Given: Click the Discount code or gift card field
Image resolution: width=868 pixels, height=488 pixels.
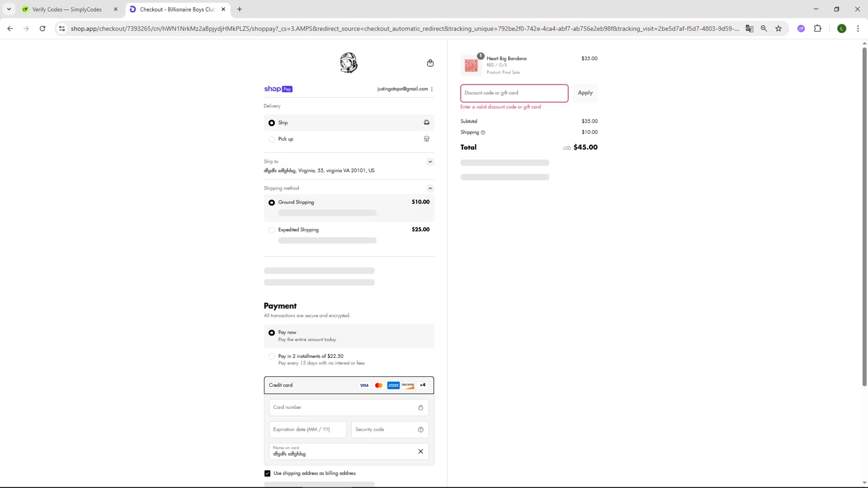Looking at the screenshot, I should click(514, 93).
